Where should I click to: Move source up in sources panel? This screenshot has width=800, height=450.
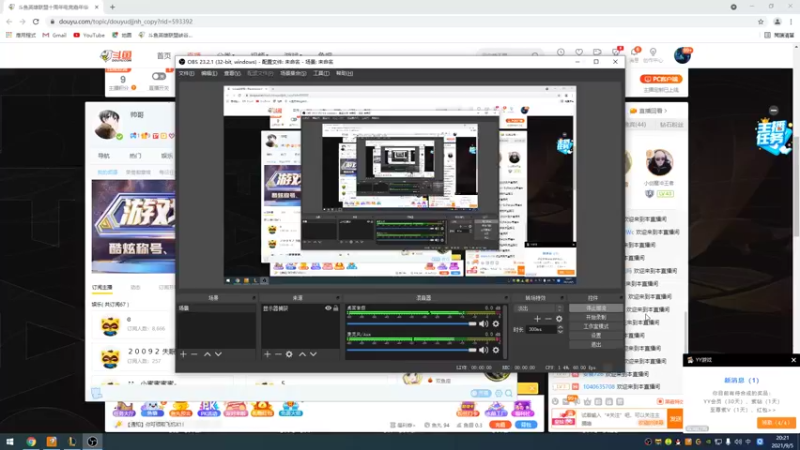click(302, 354)
